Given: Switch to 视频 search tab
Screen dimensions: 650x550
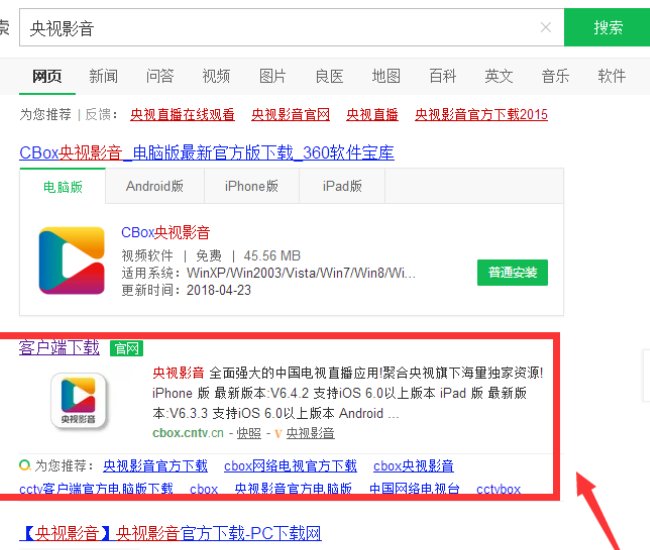Looking at the screenshot, I should [x=216, y=76].
